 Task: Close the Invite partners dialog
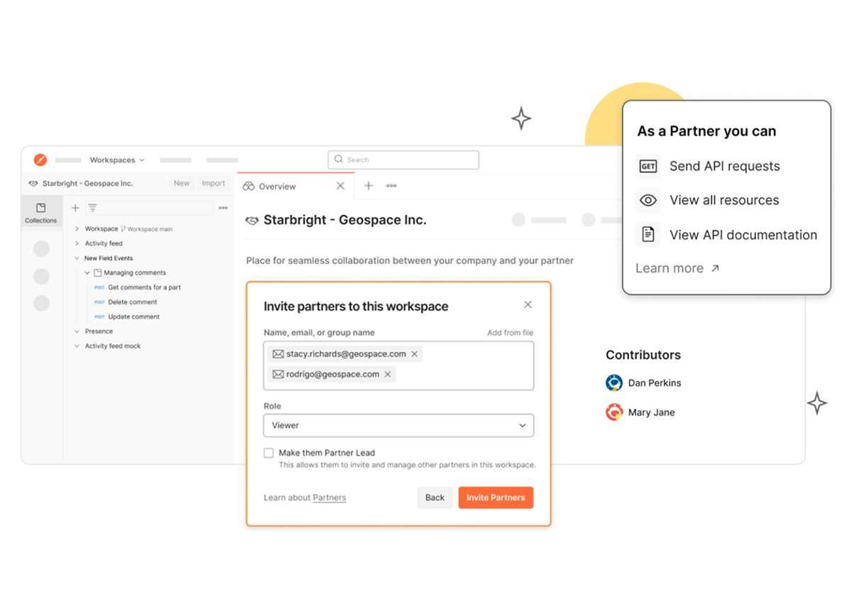(x=528, y=304)
